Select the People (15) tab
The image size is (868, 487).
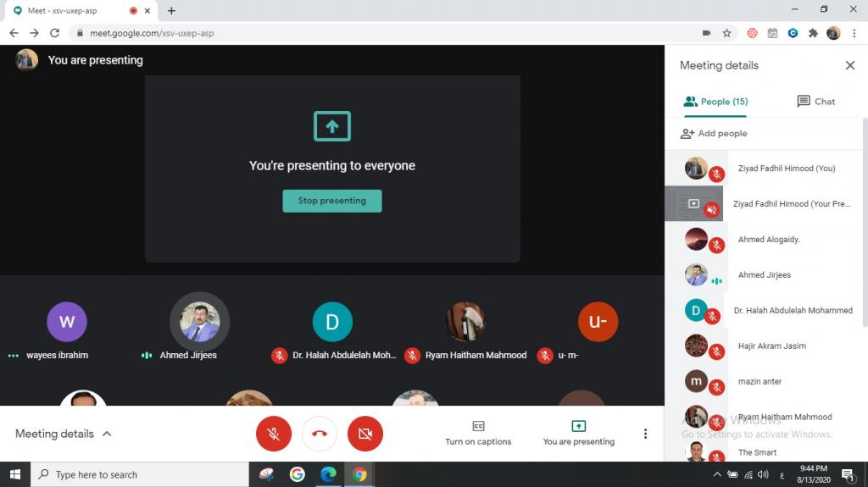(x=715, y=102)
